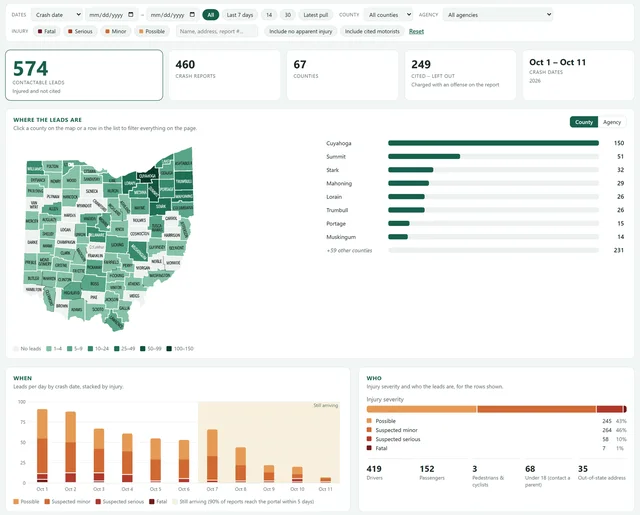Click the Oct 7 stacked bar
The height and width of the screenshot is (515, 640).
click(212, 456)
